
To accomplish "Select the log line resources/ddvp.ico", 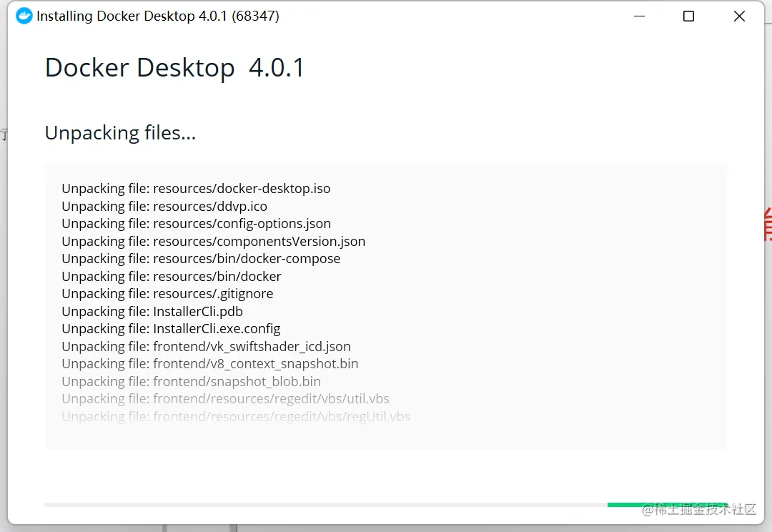I will pos(164,207).
